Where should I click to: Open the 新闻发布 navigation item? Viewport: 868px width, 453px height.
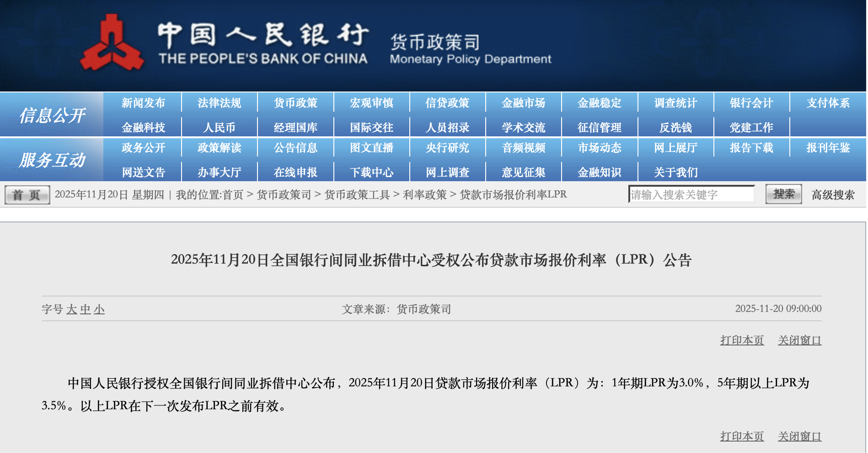[143, 102]
